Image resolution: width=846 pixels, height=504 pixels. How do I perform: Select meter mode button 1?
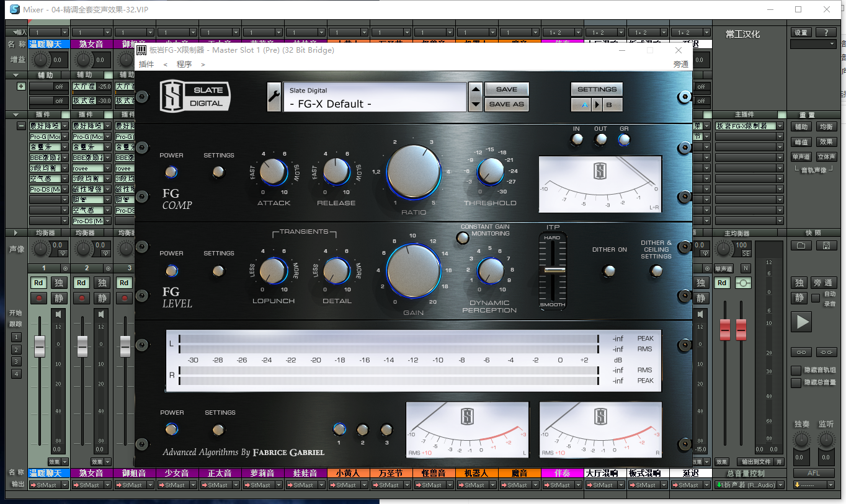pos(339,429)
